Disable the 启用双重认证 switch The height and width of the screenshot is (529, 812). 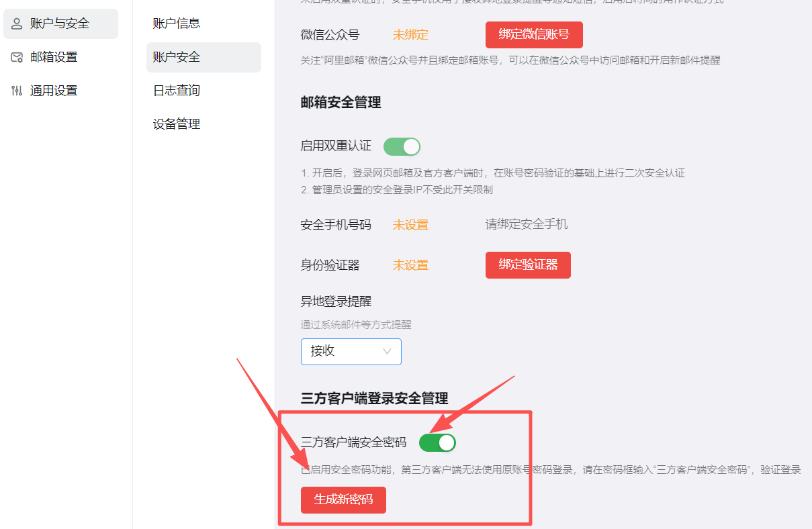402,146
